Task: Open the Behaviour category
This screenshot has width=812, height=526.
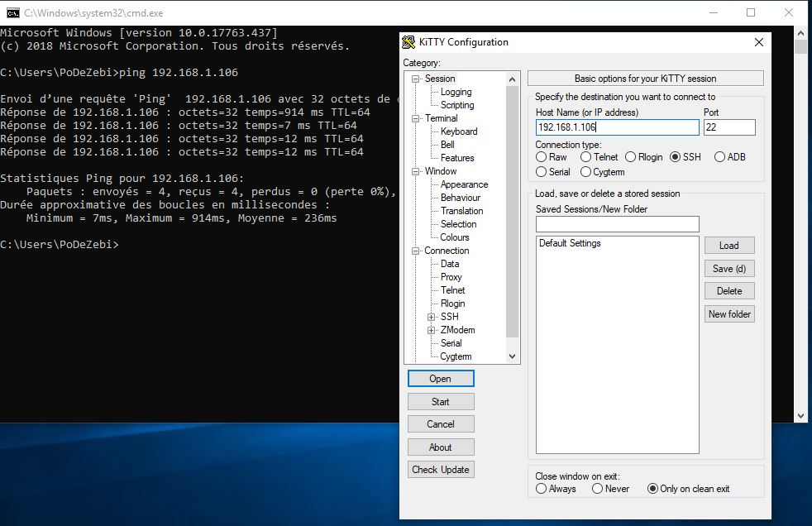Action: pyautogui.click(x=461, y=198)
